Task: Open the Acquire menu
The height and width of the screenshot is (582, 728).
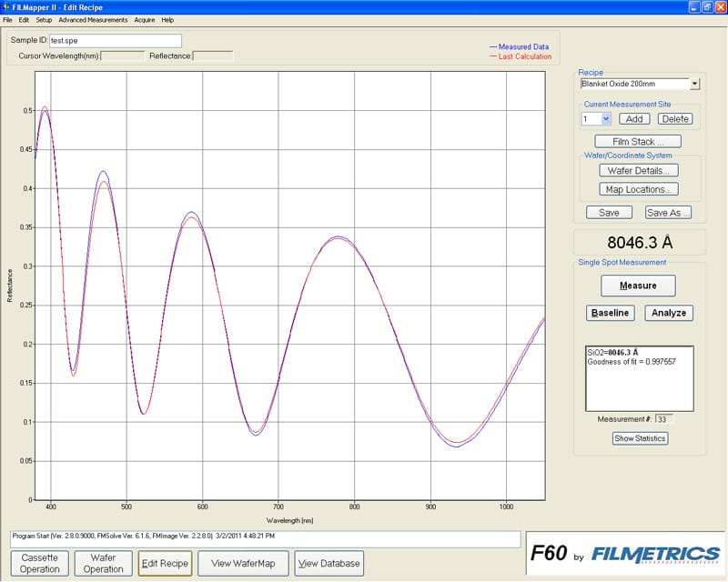Action: tap(144, 19)
